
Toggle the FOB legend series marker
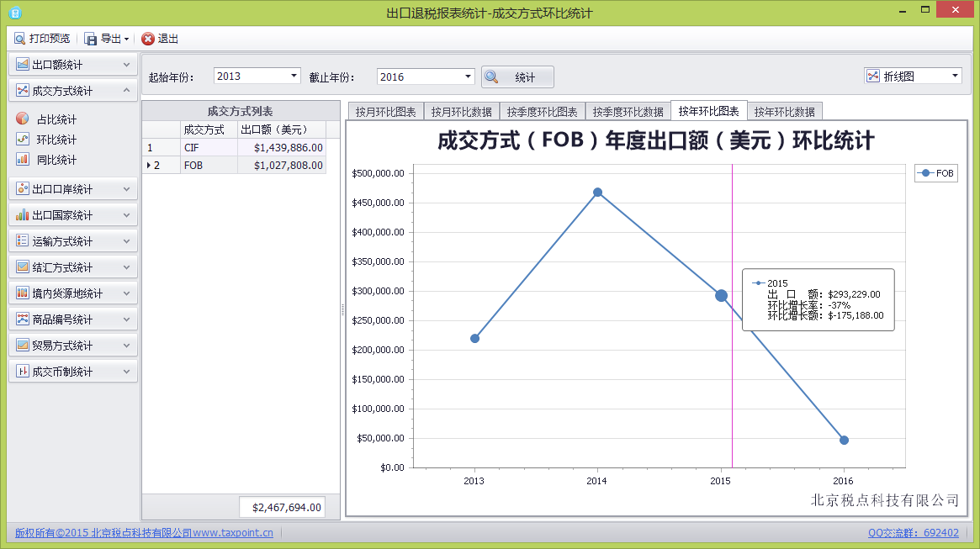pos(926,173)
